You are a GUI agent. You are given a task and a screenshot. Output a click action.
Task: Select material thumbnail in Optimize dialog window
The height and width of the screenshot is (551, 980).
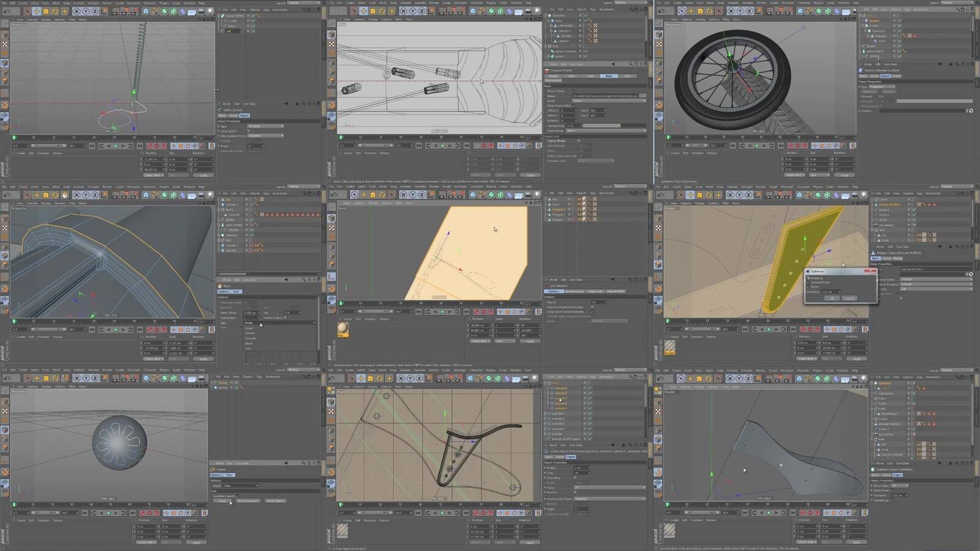pyautogui.click(x=669, y=348)
